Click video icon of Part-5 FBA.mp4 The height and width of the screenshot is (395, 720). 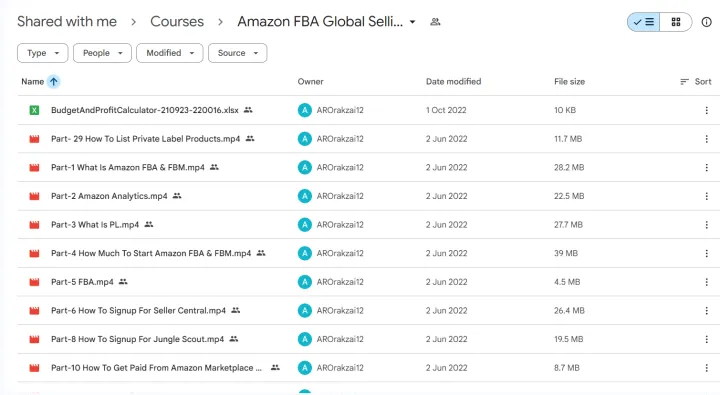point(34,282)
